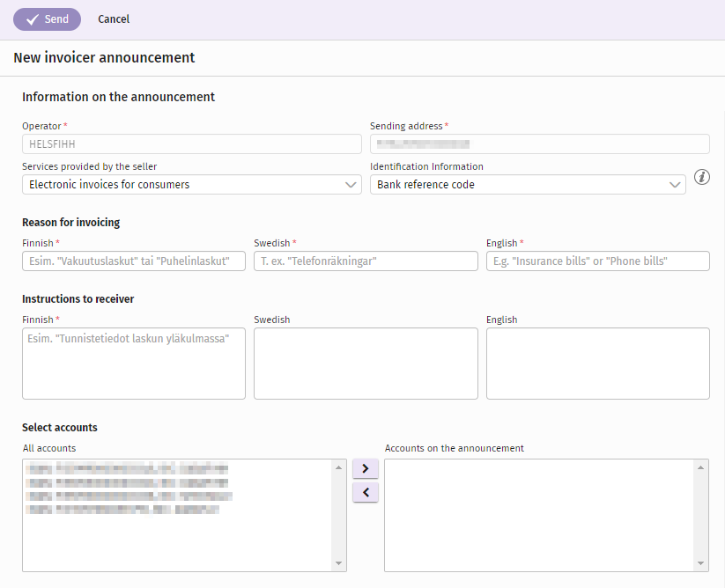Select second account in All accounts list
The height and width of the screenshot is (588, 725).
[x=127, y=483]
